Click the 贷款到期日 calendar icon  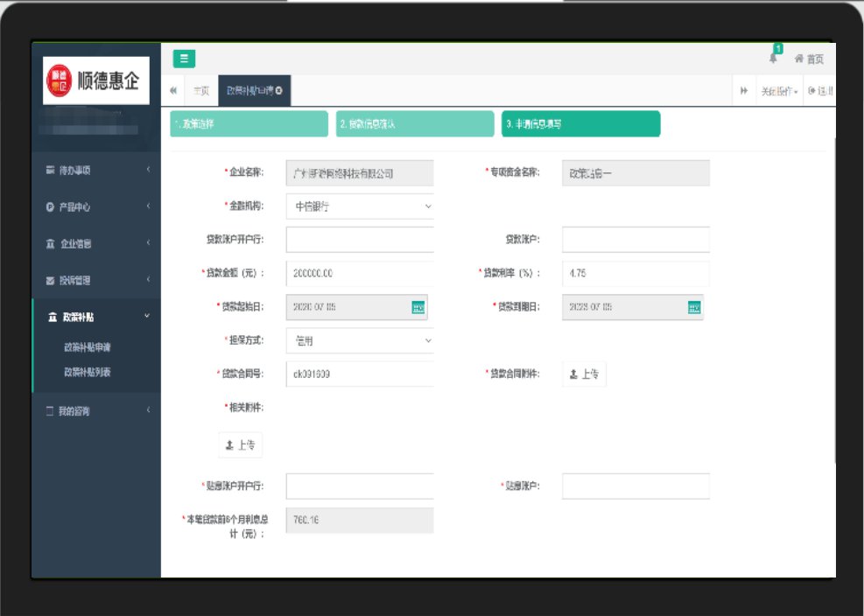(694, 307)
